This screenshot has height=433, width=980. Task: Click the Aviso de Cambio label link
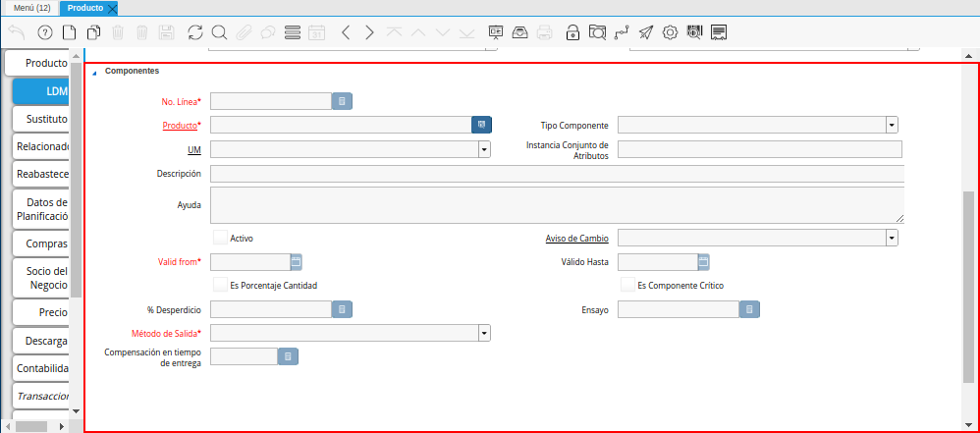pyautogui.click(x=576, y=239)
